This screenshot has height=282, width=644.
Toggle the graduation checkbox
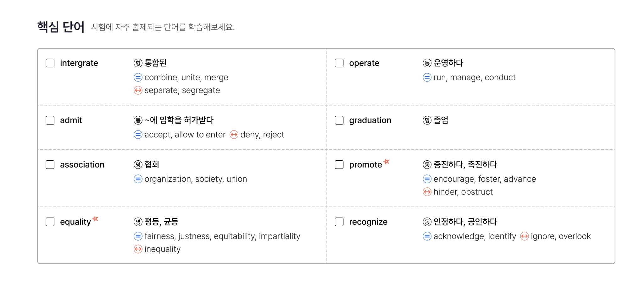[339, 120]
